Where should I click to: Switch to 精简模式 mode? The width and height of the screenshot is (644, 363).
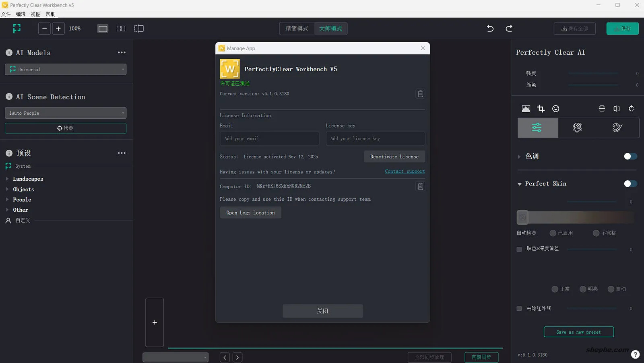click(296, 29)
